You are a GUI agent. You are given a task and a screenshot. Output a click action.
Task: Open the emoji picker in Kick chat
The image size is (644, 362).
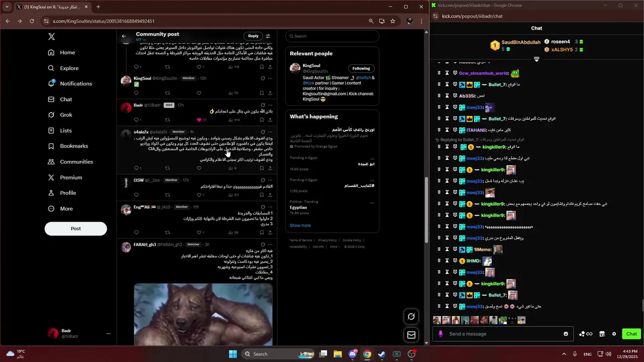[x=566, y=334]
